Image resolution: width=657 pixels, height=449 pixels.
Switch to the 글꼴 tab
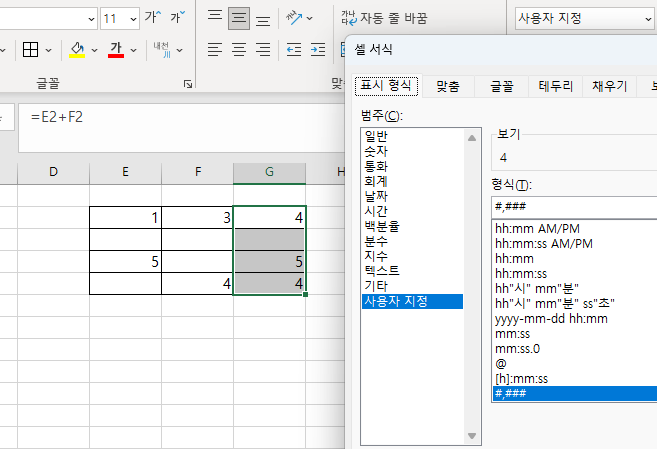tap(502, 86)
